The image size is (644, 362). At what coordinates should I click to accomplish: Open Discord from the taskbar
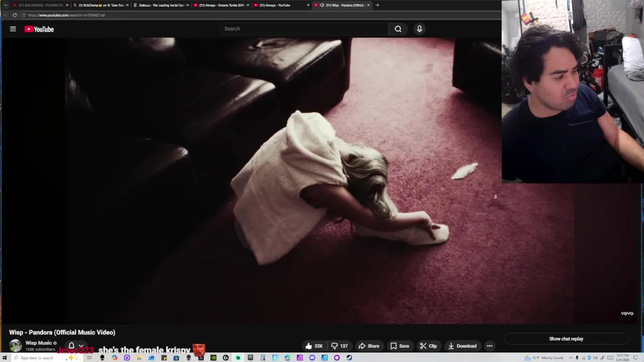[312, 357]
